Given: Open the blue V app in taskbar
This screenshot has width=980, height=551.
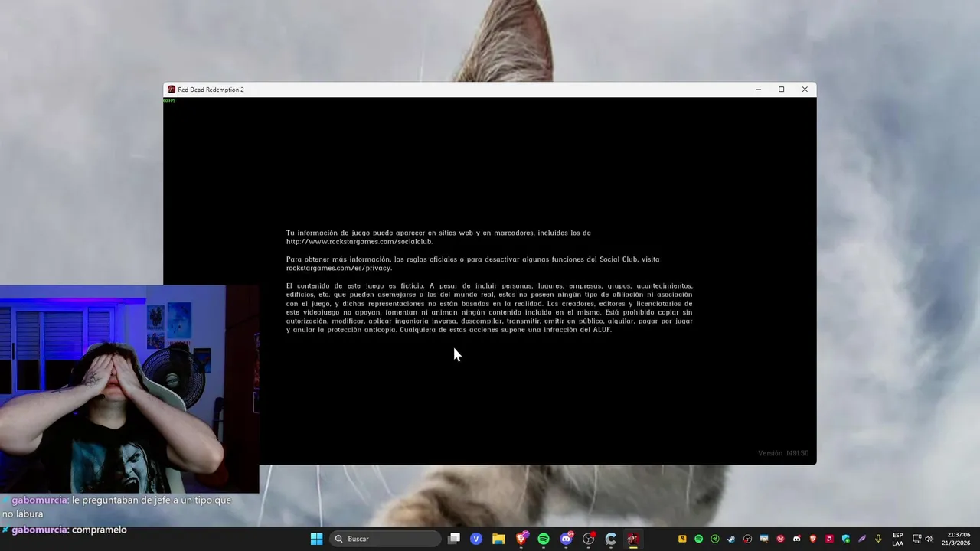Looking at the screenshot, I should (476, 539).
